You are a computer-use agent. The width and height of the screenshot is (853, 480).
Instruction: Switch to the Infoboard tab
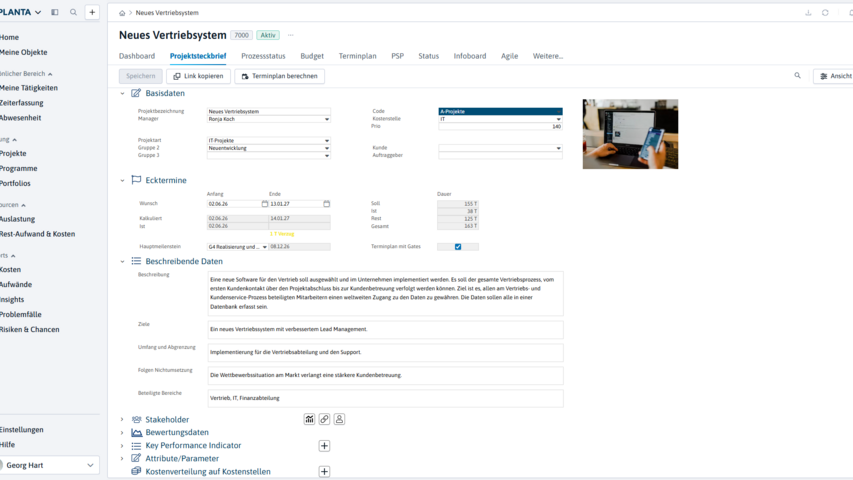click(470, 56)
